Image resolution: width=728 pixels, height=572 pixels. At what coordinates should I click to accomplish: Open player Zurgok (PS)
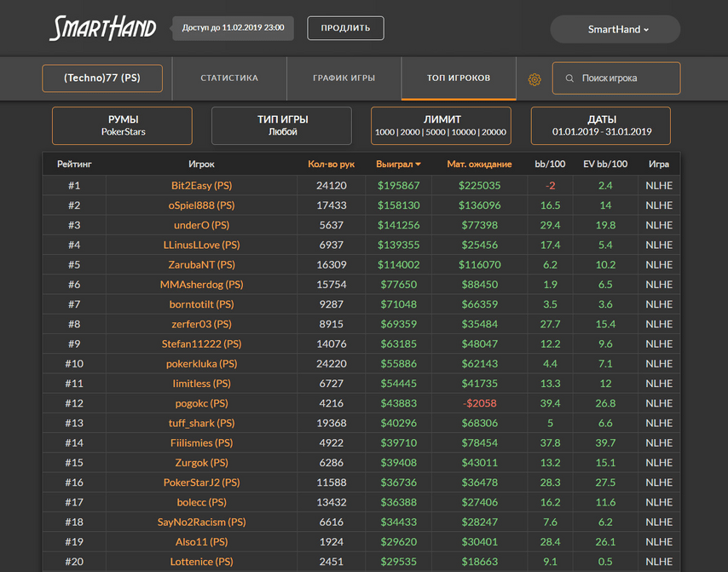pos(201,463)
